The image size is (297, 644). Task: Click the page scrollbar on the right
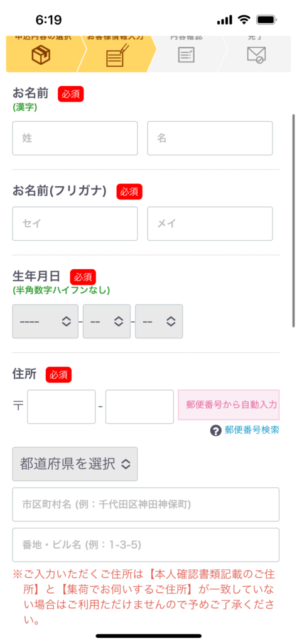tap(294, 221)
